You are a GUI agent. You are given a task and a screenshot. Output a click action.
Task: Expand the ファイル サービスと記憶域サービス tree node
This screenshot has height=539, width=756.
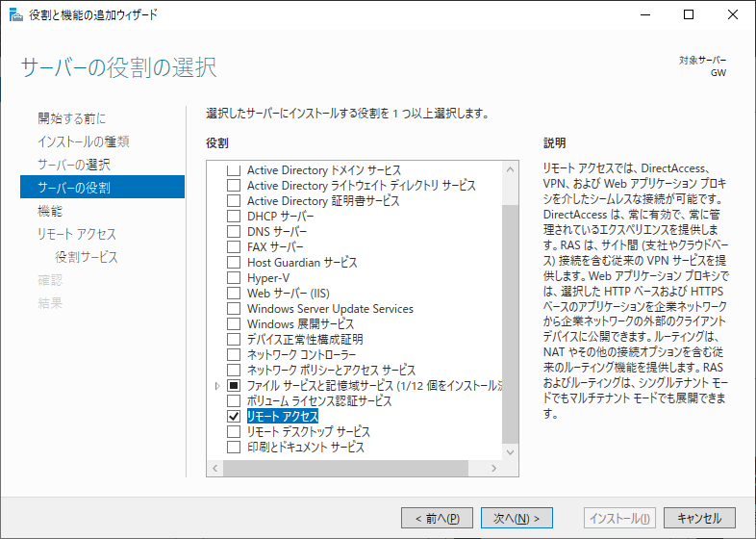point(217,386)
